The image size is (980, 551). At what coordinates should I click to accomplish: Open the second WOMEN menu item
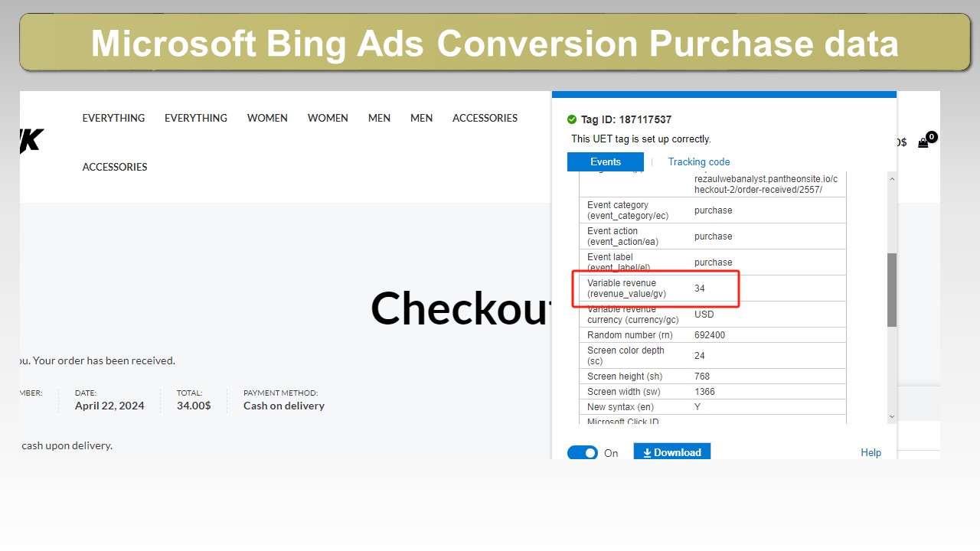[328, 118]
